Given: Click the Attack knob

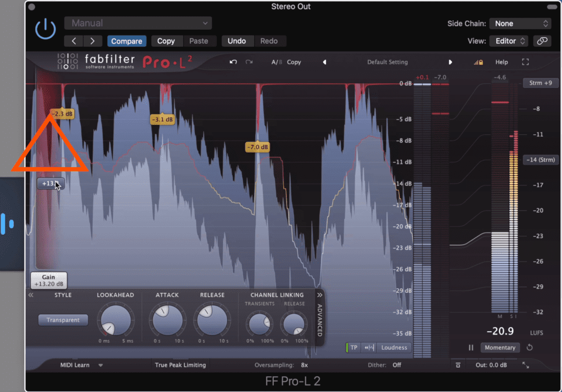Looking at the screenshot, I should [x=167, y=320].
